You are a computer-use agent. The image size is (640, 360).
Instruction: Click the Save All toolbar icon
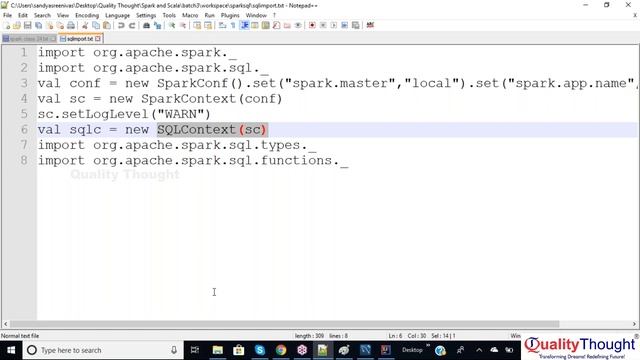pos(39,25)
